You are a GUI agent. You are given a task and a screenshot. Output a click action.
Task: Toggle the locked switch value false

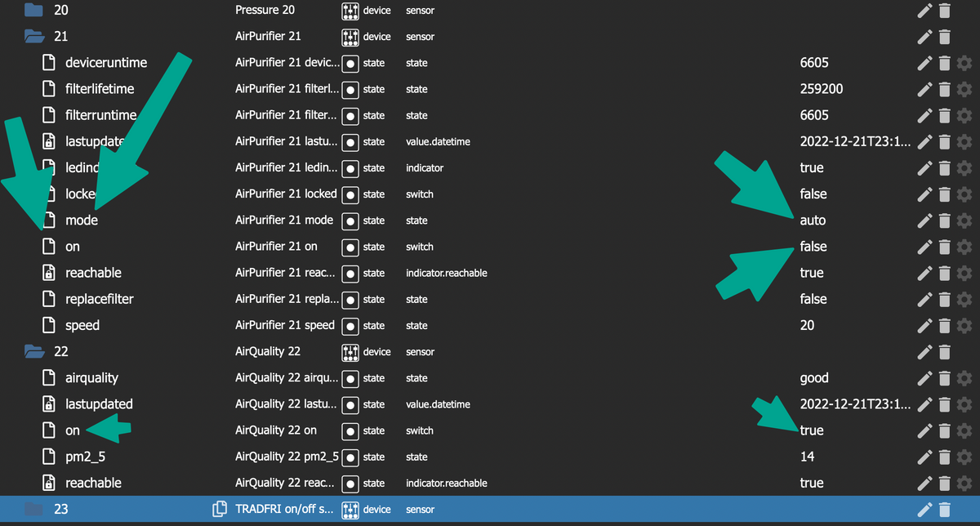pyautogui.click(x=813, y=194)
